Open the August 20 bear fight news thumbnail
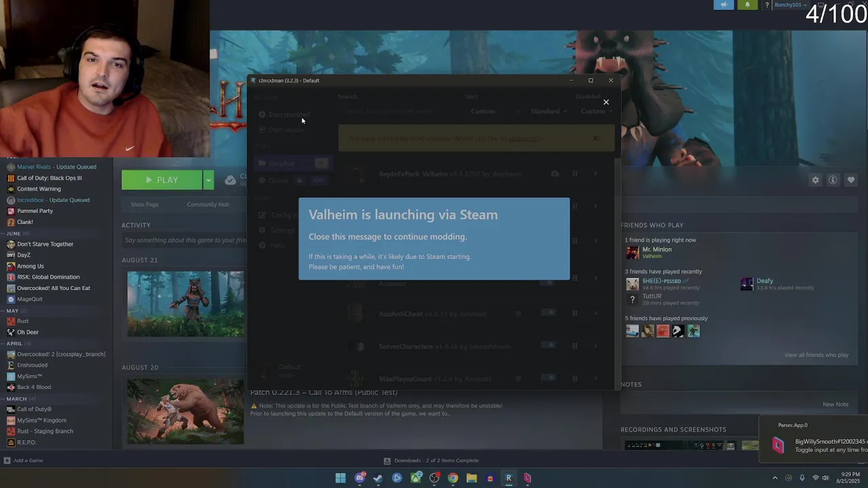The image size is (868, 488). [185, 411]
